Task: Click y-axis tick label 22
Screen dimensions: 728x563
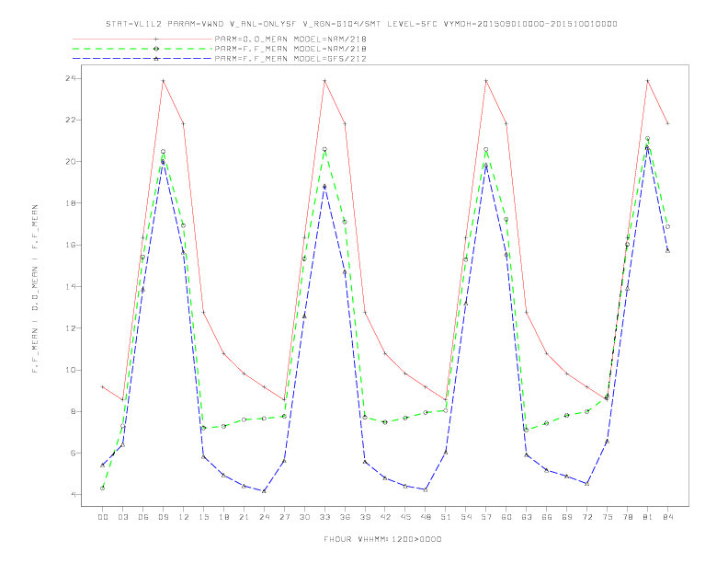Action: pyautogui.click(x=70, y=120)
